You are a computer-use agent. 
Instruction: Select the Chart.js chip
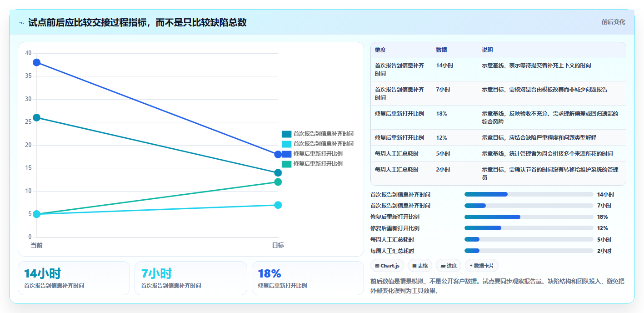(387, 266)
